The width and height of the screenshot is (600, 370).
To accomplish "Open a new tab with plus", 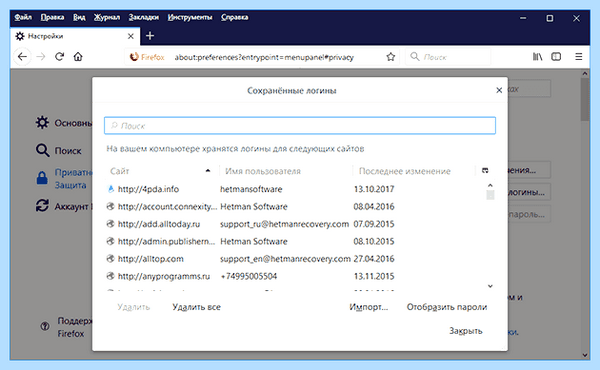I will coord(150,36).
